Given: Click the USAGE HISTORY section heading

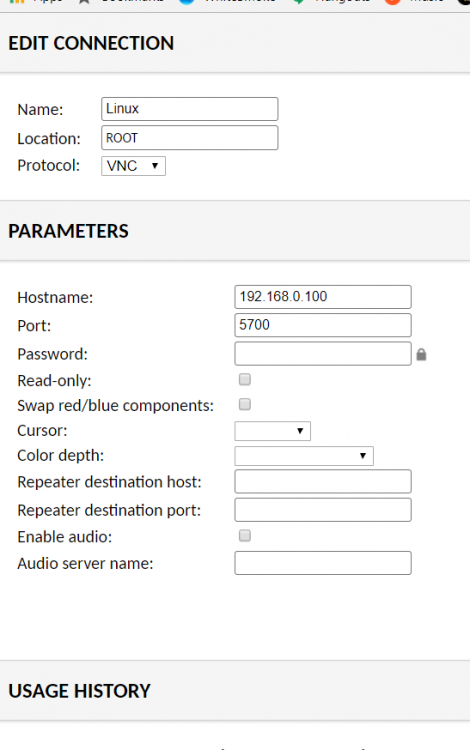Looking at the screenshot, I should (79, 691).
